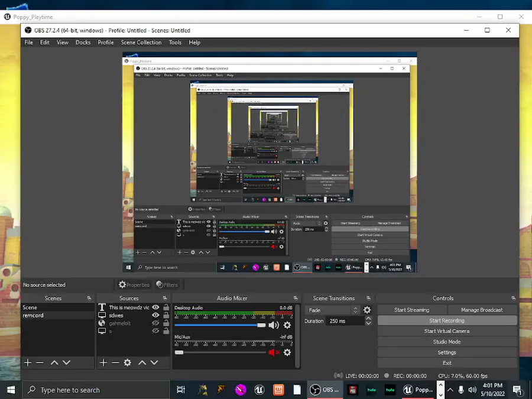Add a new source with the plus icon
Viewport: 532px width, 399px height.
(x=103, y=362)
